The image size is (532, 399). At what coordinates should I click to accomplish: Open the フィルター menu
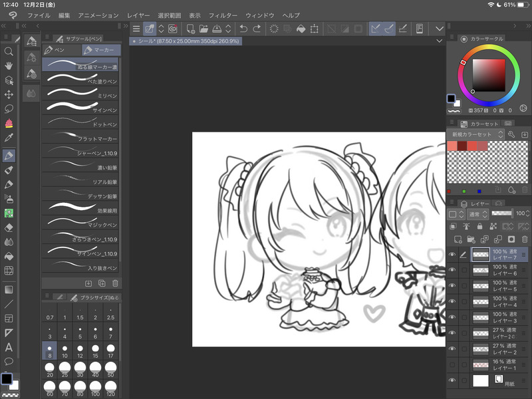(223, 15)
